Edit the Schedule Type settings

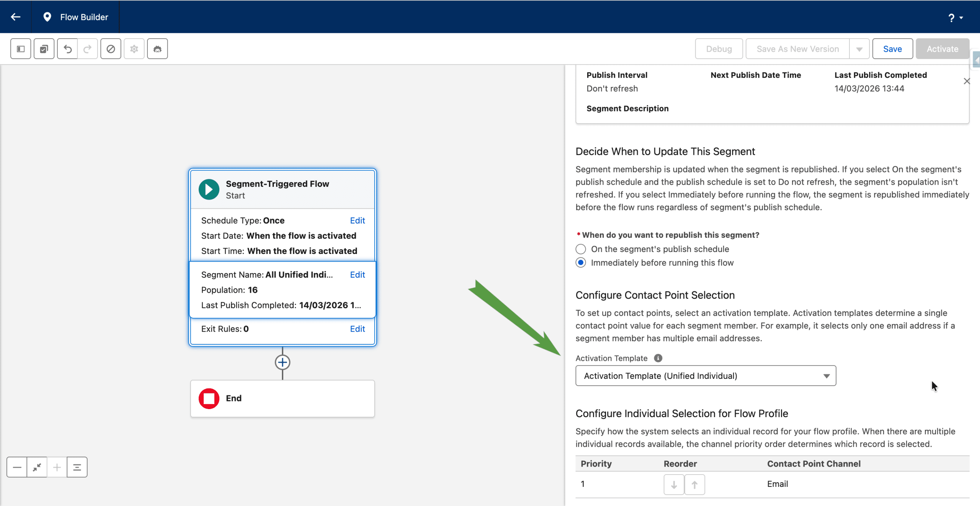[357, 221]
